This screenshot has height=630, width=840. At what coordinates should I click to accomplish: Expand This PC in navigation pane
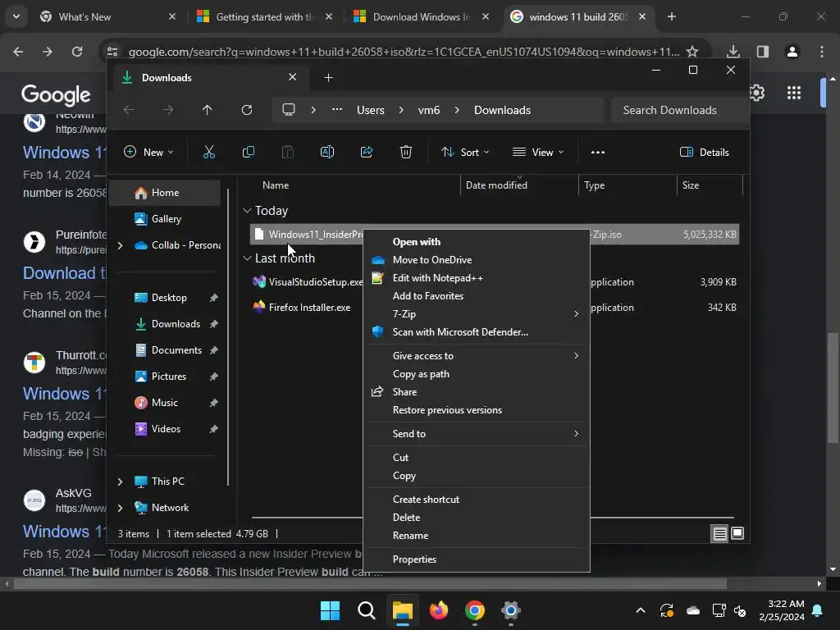pyautogui.click(x=120, y=482)
